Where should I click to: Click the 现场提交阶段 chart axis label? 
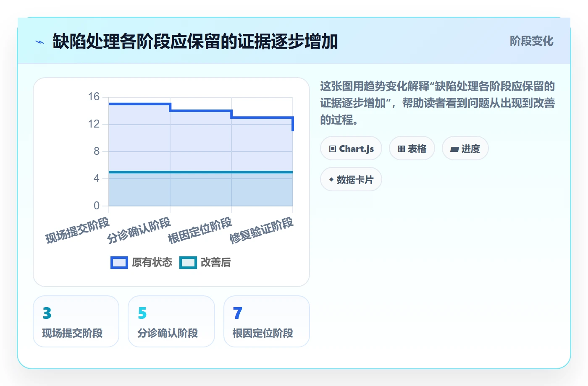pyautogui.click(x=77, y=230)
